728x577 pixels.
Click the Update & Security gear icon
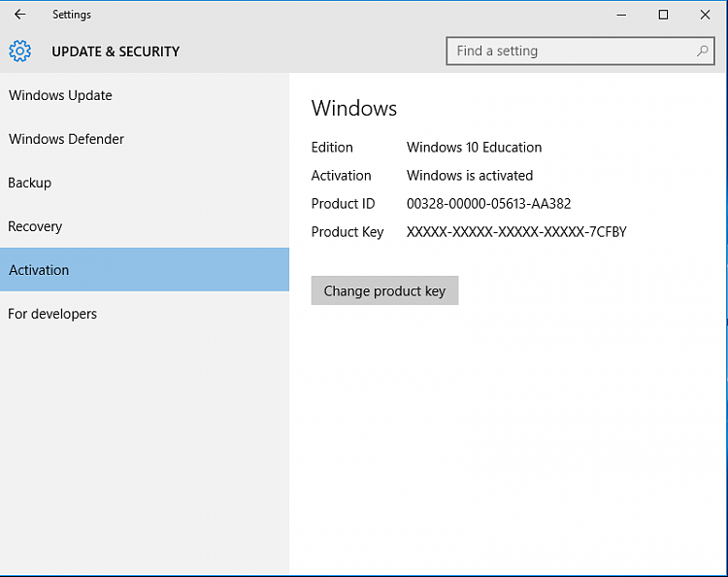20,51
